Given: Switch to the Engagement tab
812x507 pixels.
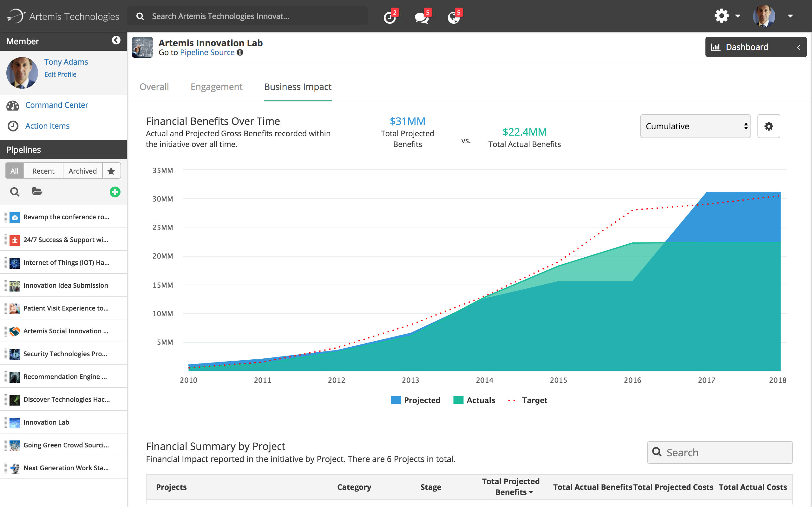Looking at the screenshot, I should point(216,87).
